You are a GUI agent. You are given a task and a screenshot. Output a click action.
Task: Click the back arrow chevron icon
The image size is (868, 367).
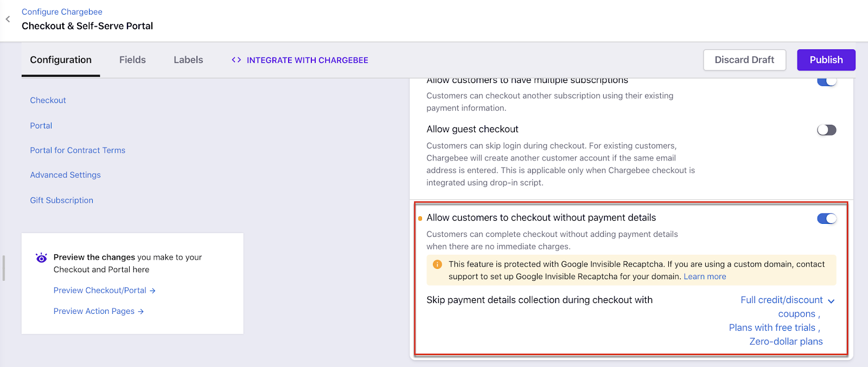pos(8,19)
